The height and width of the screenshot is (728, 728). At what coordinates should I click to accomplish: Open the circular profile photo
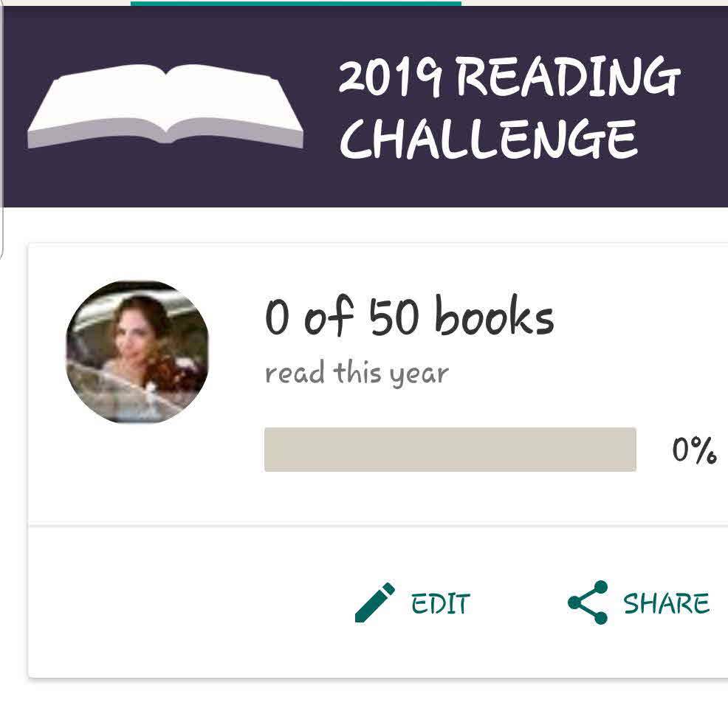point(137,352)
